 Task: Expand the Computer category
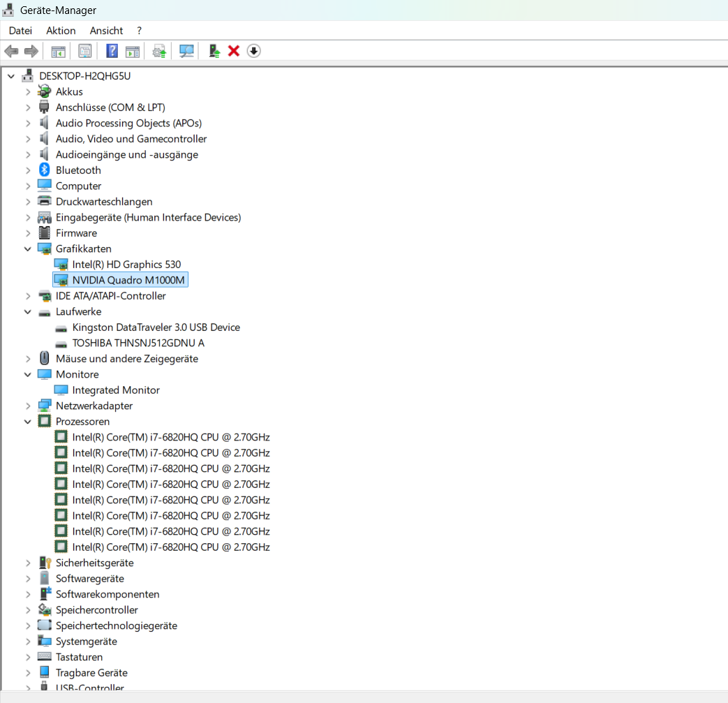[28, 186]
